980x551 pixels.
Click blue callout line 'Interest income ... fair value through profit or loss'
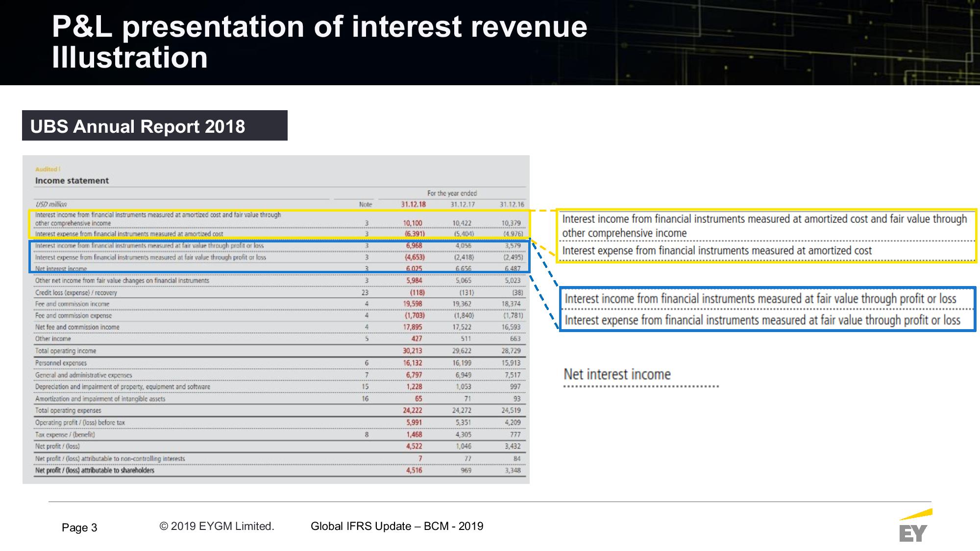(760, 299)
